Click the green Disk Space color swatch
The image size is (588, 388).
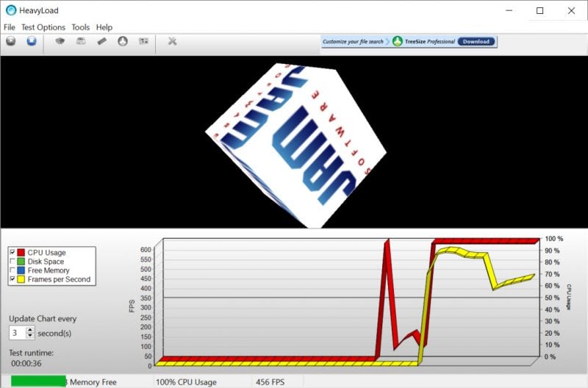click(x=21, y=261)
